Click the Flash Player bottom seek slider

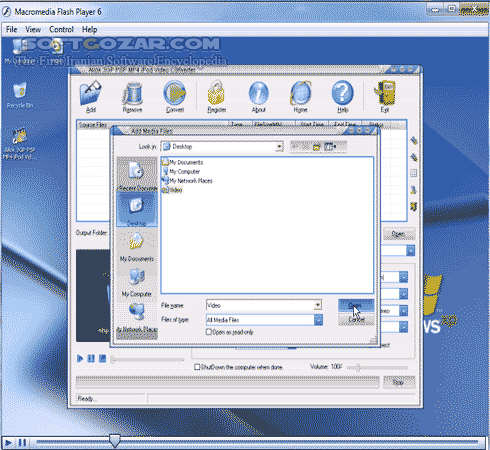pyautogui.click(x=257, y=442)
